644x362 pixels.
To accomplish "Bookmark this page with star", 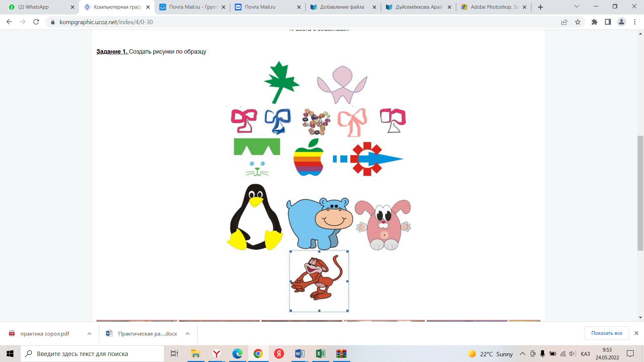I will click(578, 22).
